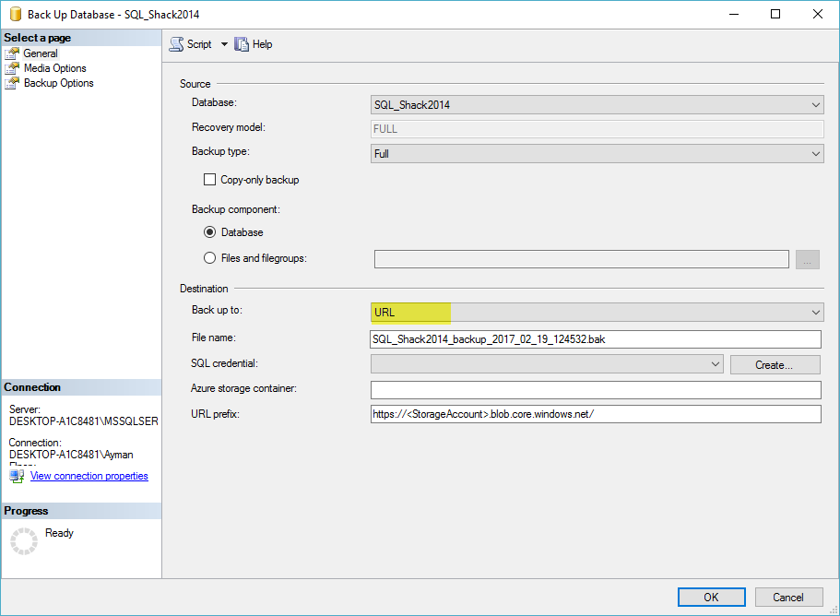Expand the Script button dropdown arrow
The width and height of the screenshot is (840, 616).
[x=224, y=44]
